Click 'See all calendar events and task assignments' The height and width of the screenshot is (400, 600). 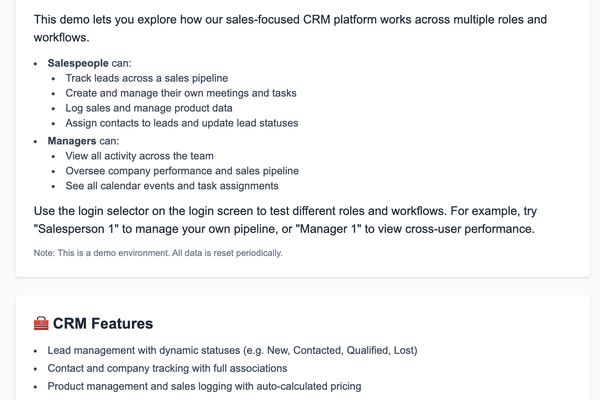(172, 186)
